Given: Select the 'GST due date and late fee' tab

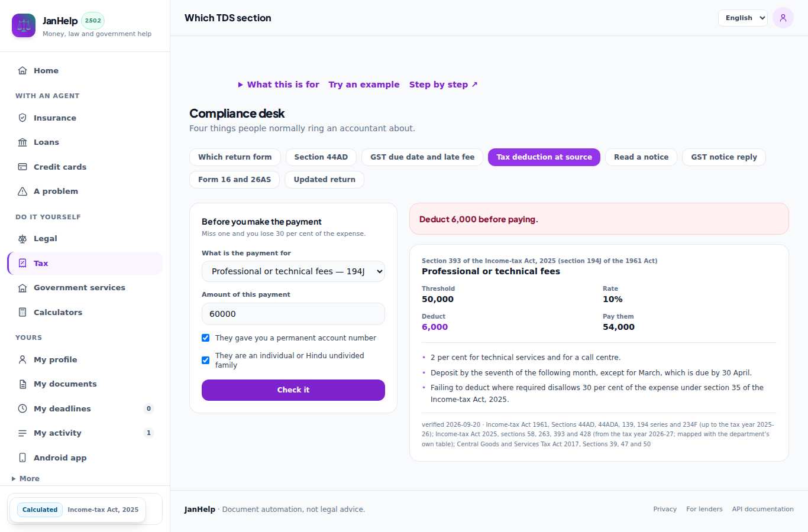Looking at the screenshot, I should (422, 157).
